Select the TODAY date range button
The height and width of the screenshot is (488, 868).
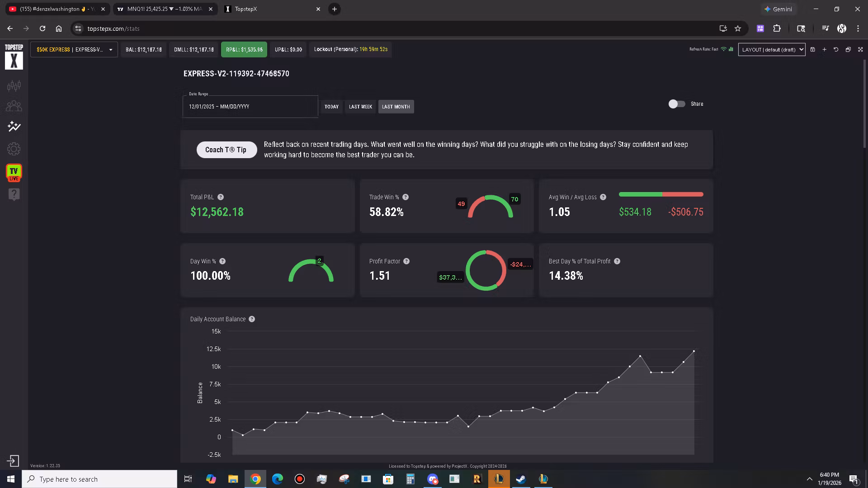[x=331, y=107]
